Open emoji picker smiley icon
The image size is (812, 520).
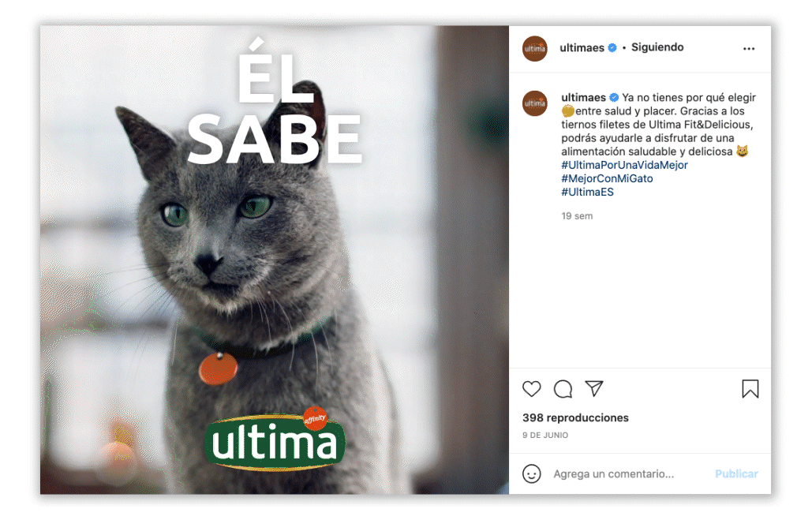pos(531,474)
